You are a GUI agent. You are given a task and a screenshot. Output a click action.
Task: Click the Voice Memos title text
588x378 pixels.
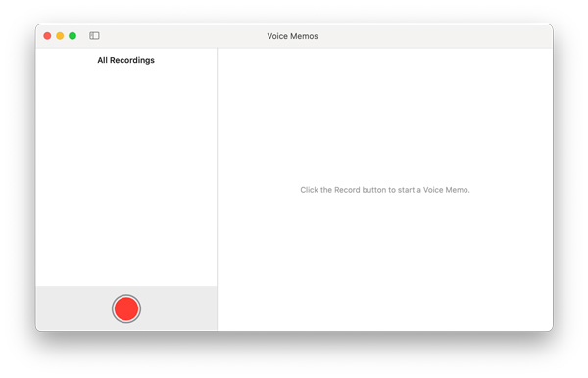(292, 36)
